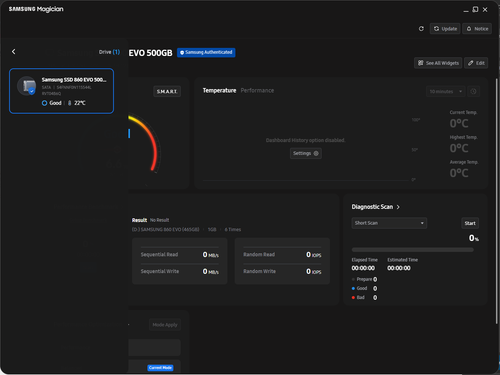Viewport: 500px width, 375px height.
Task: Switch to the Temperature tab
Action: tap(219, 90)
